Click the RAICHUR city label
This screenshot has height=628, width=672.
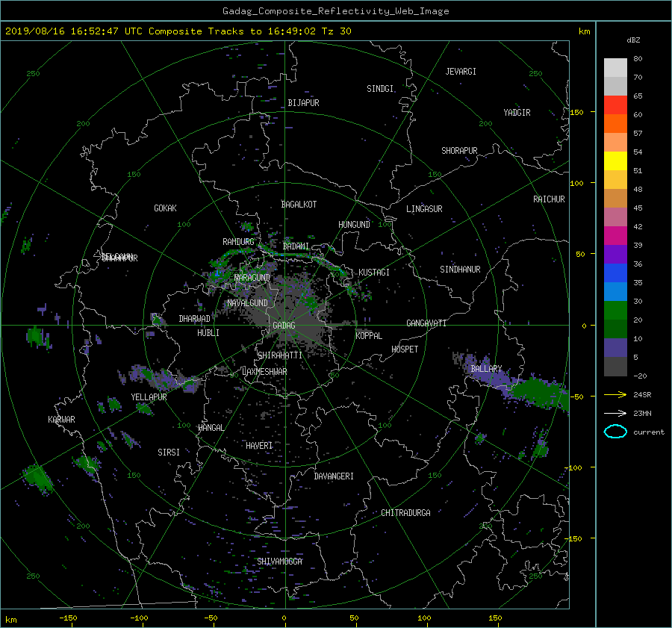[549, 199]
